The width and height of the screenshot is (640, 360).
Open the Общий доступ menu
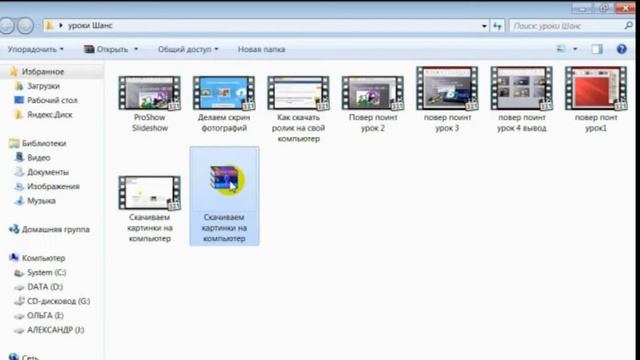(x=188, y=49)
